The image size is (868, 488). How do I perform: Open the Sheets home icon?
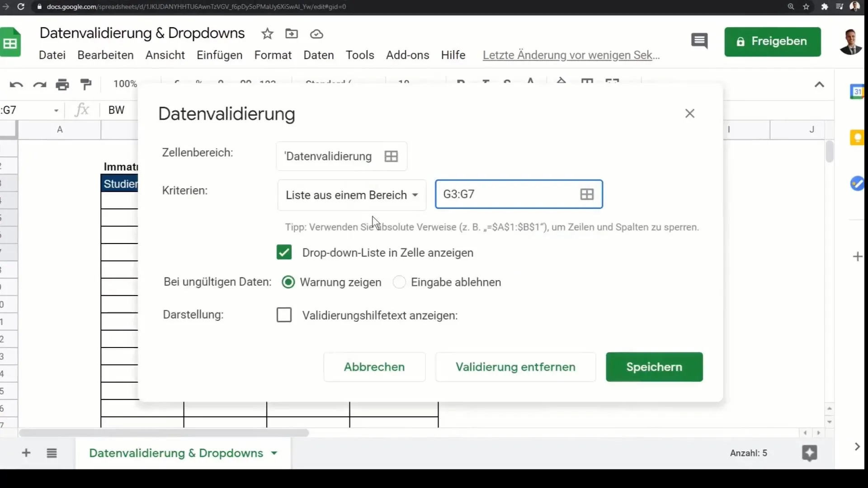[10, 42]
